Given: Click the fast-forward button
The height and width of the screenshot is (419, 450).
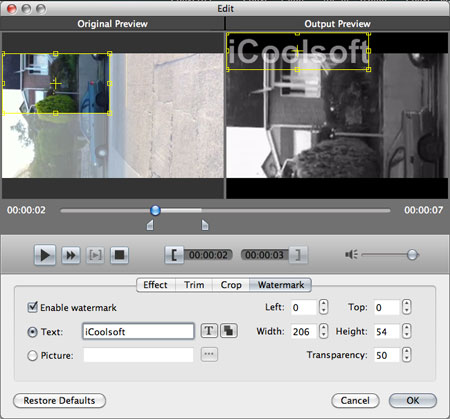Looking at the screenshot, I should tap(71, 255).
